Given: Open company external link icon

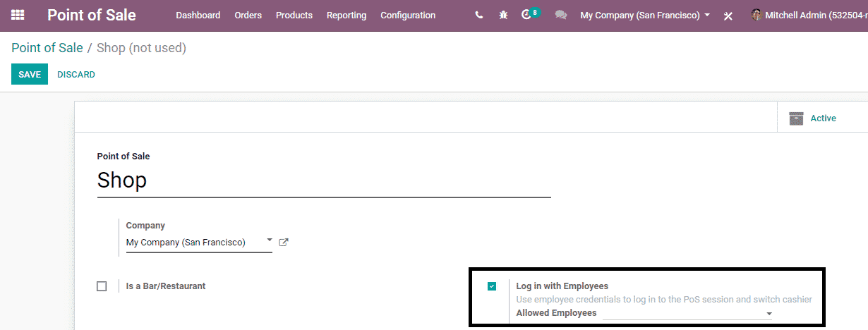Looking at the screenshot, I should [284, 243].
